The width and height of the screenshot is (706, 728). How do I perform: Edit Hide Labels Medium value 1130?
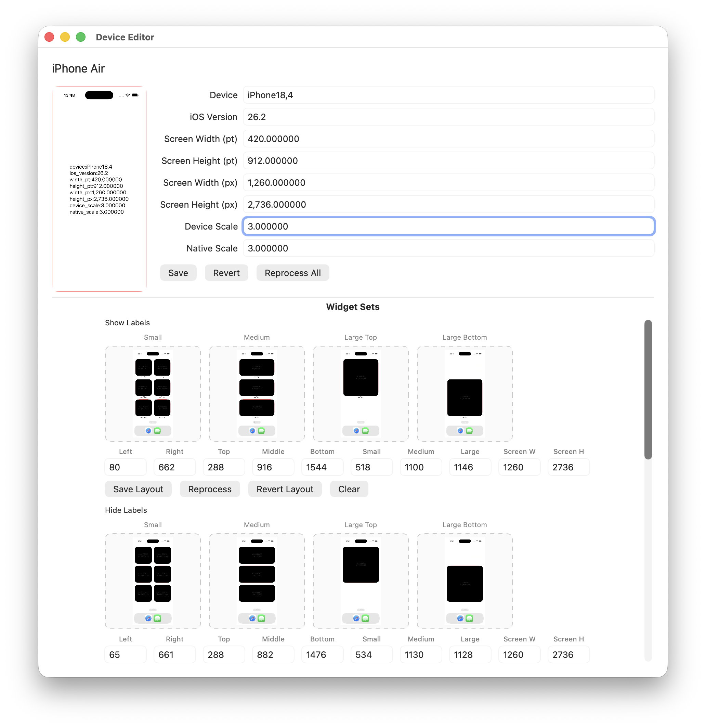coord(421,655)
